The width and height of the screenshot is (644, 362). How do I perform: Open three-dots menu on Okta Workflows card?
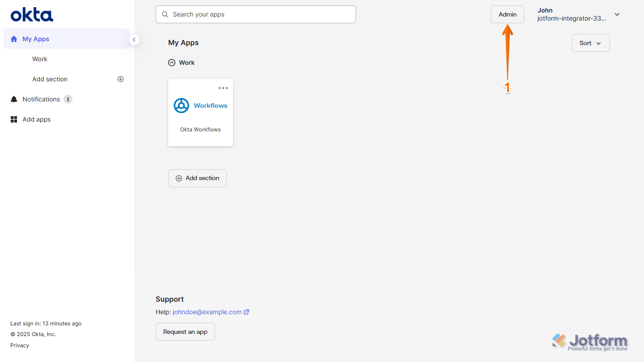pos(223,88)
